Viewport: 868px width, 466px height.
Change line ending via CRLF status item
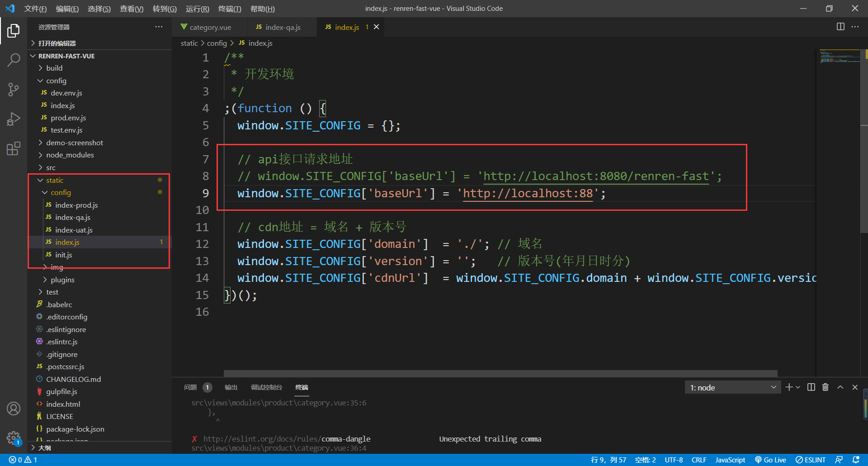(698, 460)
